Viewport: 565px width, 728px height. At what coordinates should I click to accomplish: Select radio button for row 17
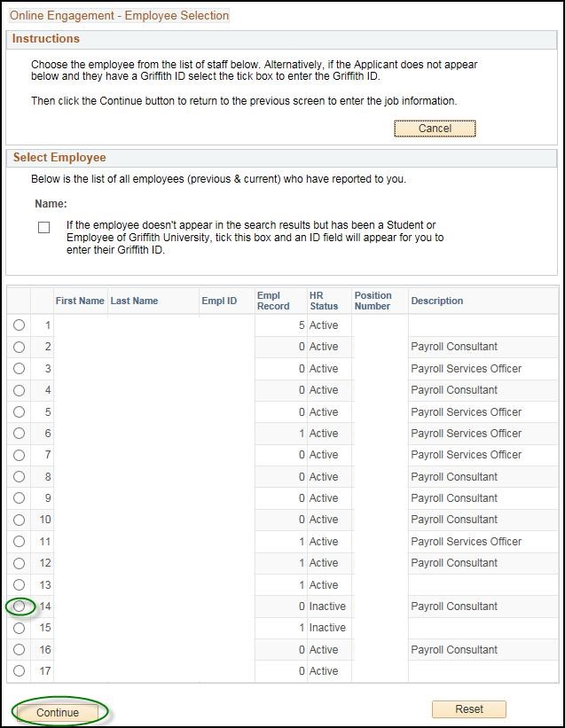[x=19, y=671]
